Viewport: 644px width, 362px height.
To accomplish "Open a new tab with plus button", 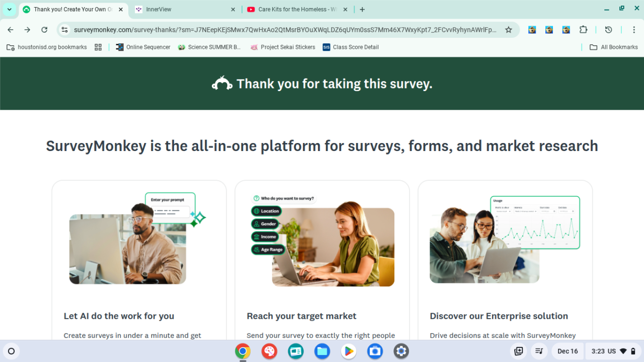I will pyautogui.click(x=362, y=9).
